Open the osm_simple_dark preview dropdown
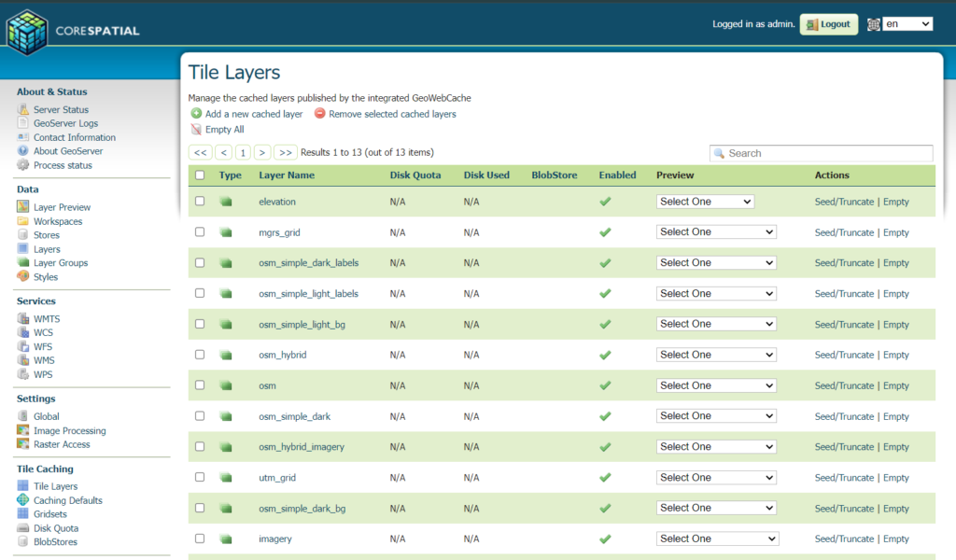This screenshot has width=956, height=560. 716,416
